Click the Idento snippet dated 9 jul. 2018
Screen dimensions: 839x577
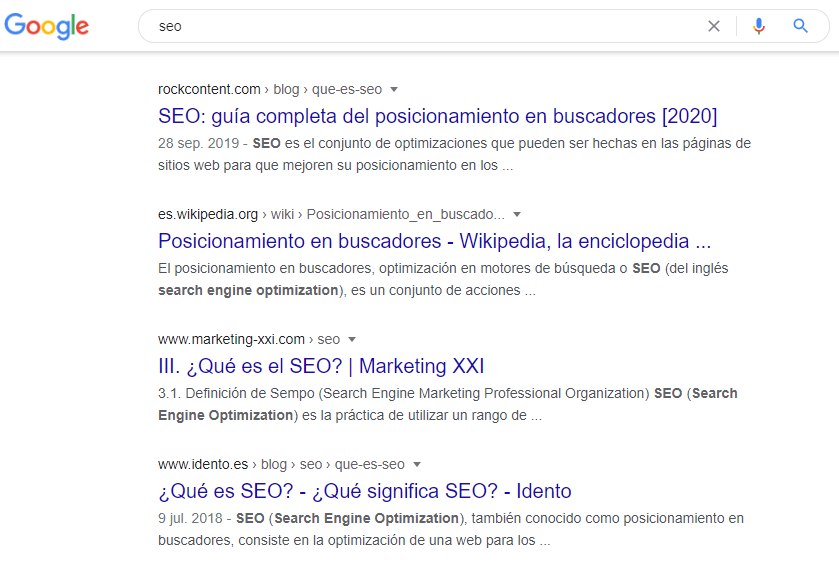pyautogui.click(x=450, y=529)
